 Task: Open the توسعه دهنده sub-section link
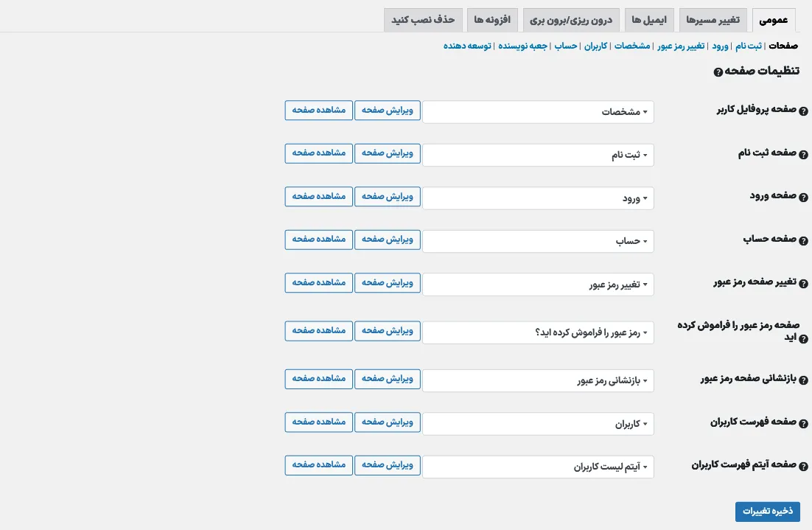pos(467,46)
